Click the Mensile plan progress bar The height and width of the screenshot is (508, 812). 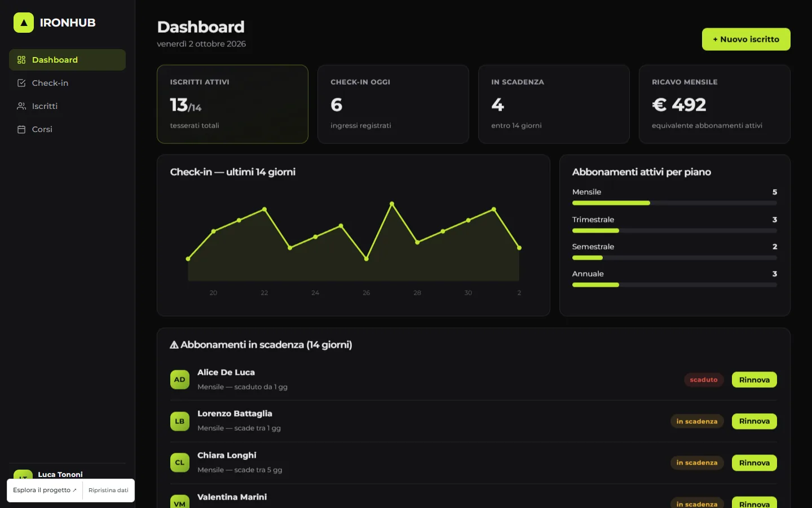(x=674, y=203)
